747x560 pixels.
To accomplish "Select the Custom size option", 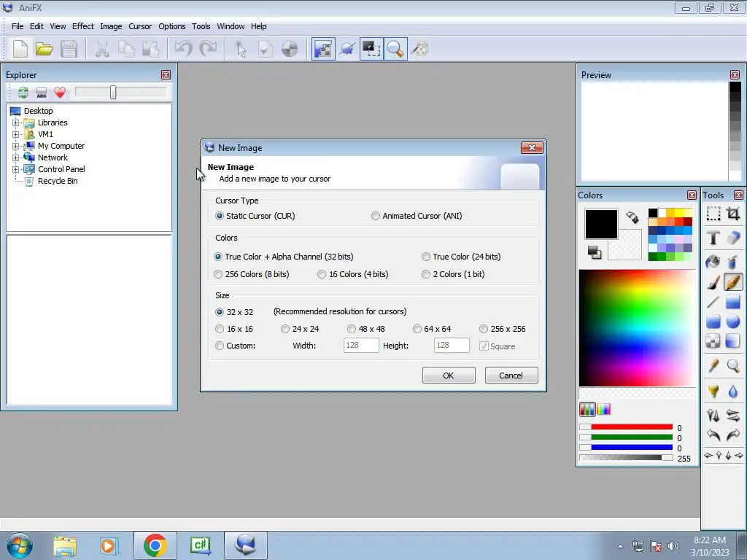I will click(x=236, y=346).
